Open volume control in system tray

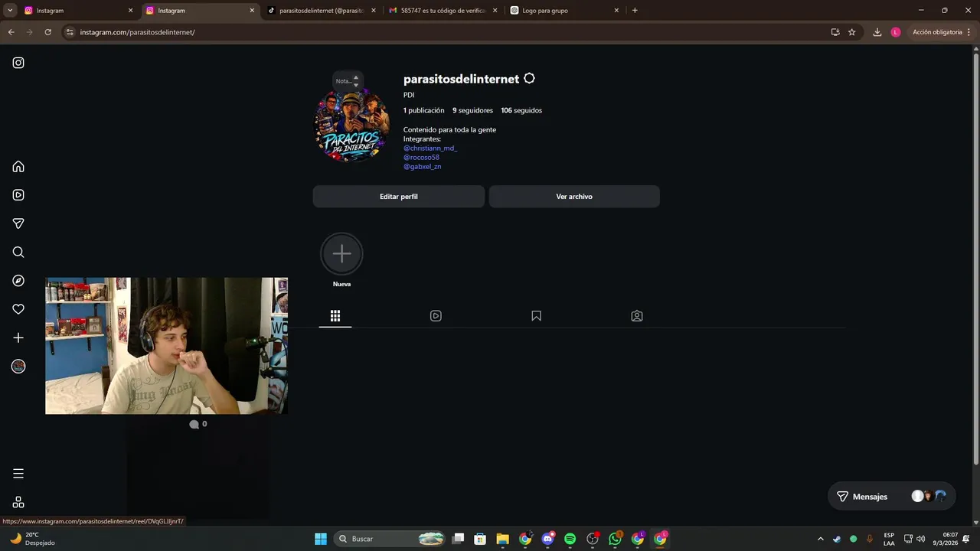click(x=920, y=539)
